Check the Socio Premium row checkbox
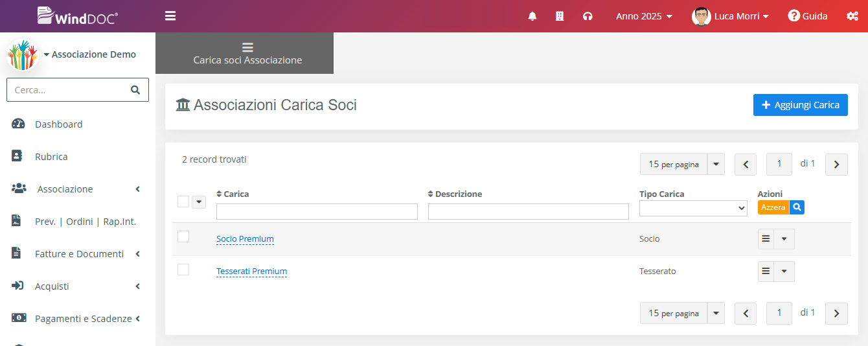The width and height of the screenshot is (868, 346). [183, 236]
